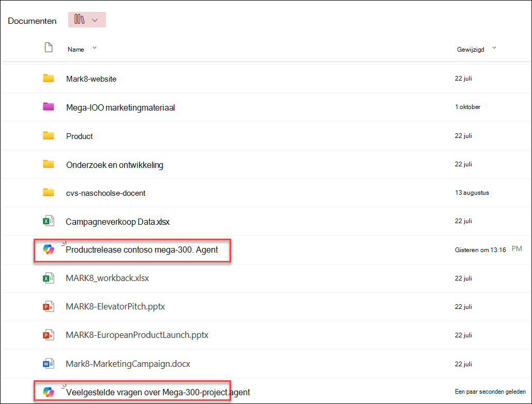Expand the Name column chevron
The height and width of the screenshot is (404, 532).
[95, 48]
